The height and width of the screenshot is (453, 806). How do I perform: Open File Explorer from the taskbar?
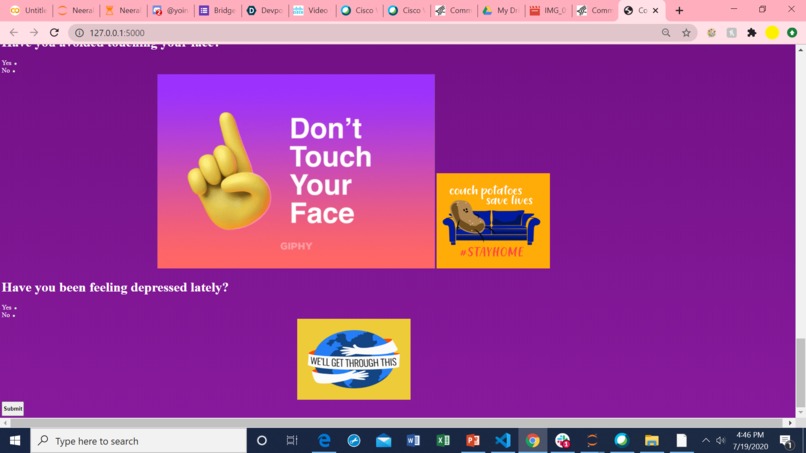(652, 441)
